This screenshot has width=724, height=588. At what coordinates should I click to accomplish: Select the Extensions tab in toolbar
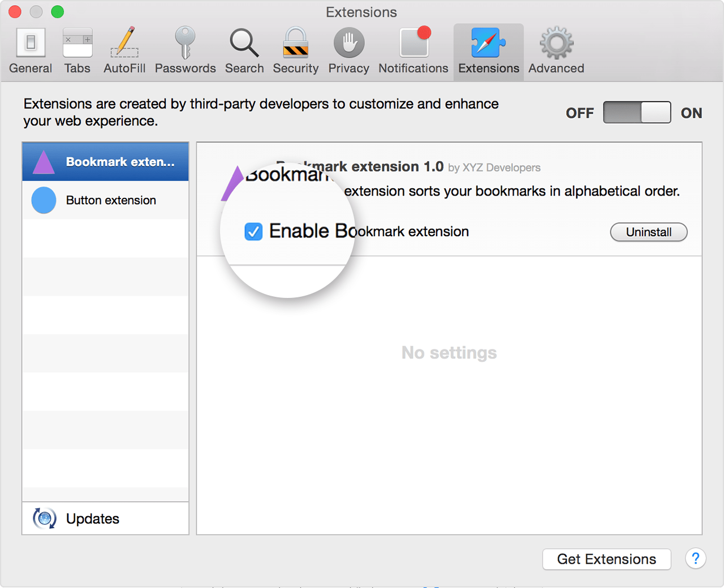pyautogui.click(x=488, y=51)
